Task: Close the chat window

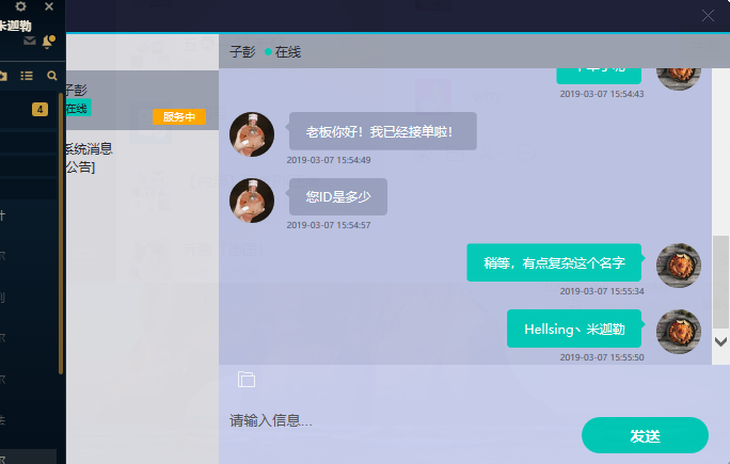Action: pos(708,15)
